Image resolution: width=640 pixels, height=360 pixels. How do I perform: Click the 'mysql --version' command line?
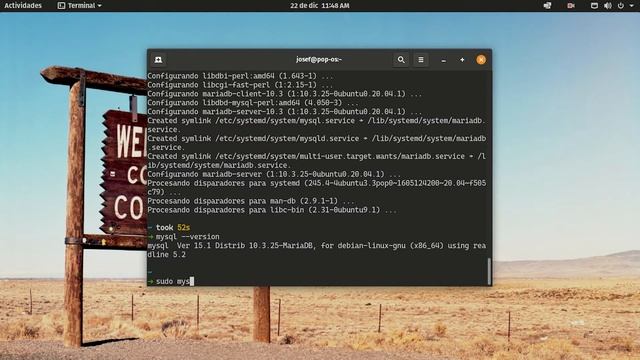[x=183, y=237]
